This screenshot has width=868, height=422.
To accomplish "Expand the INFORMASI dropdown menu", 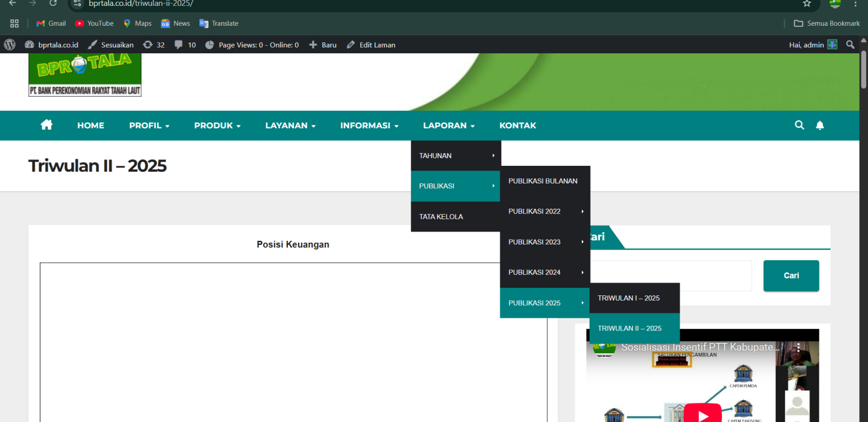I will coord(369,125).
